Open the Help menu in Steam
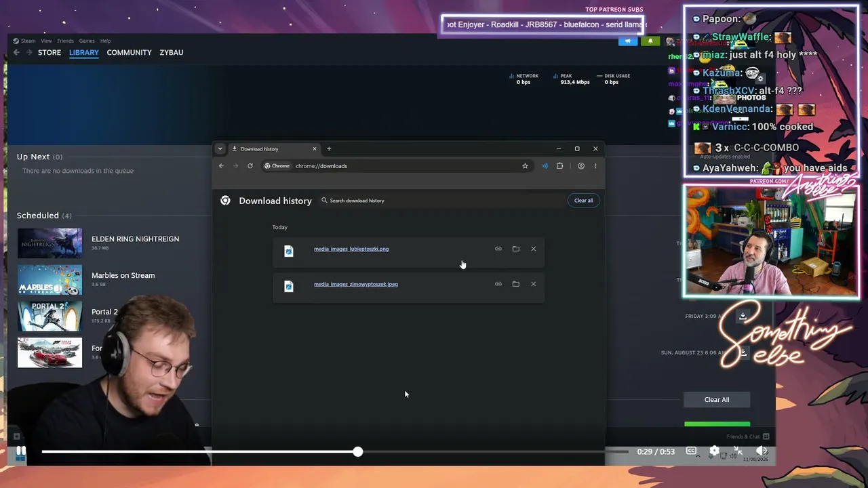The width and height of the screenshot is (868, 488). (105, 41)
